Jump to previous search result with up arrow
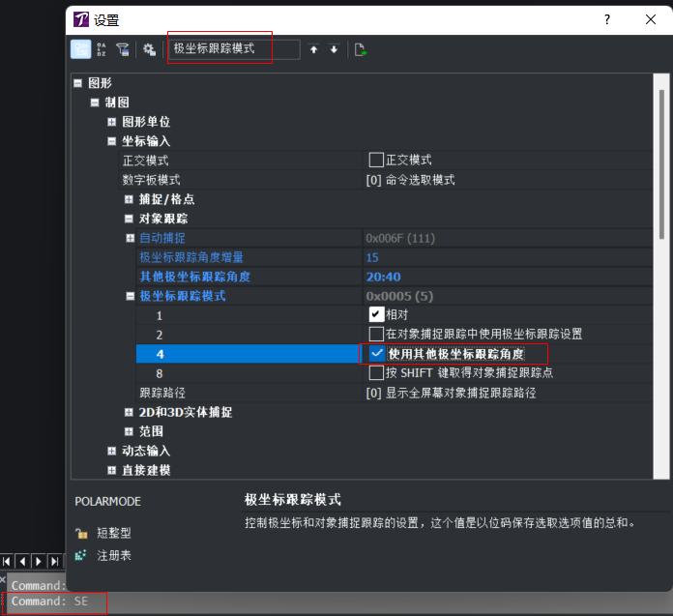This screenshot has height=616, width=673. (x=313, y=49)
